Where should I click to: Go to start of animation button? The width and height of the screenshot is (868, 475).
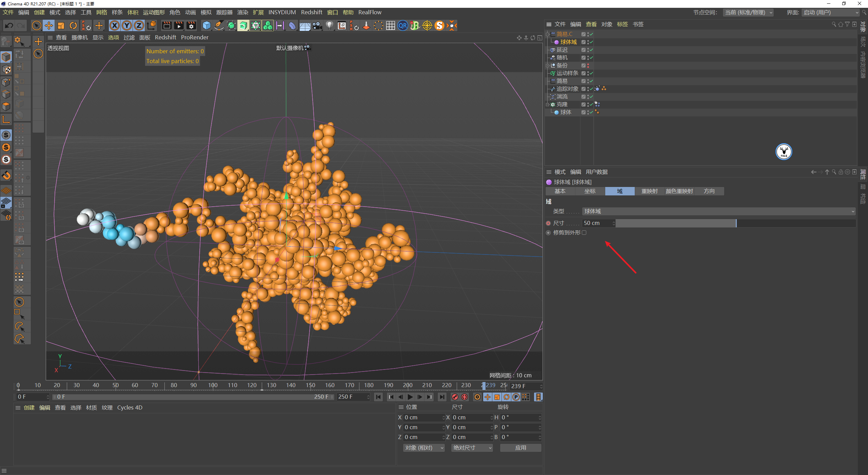click(378, 397)
